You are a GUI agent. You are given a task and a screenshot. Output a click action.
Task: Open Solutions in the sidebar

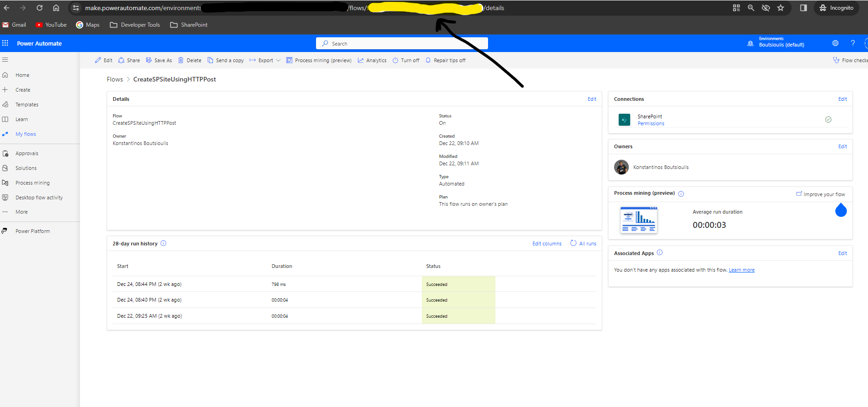pyautogui.click(x=26, y=168)
